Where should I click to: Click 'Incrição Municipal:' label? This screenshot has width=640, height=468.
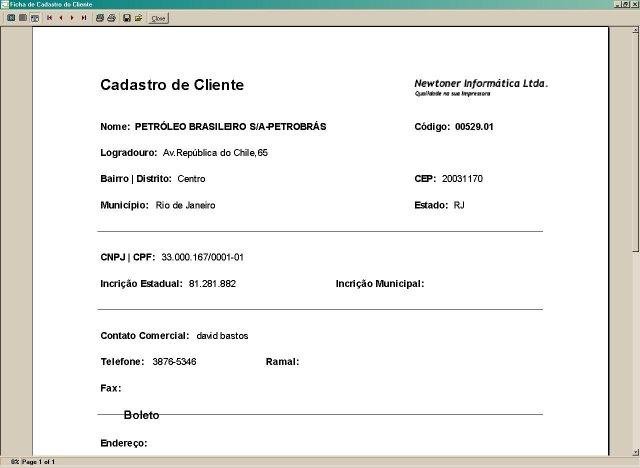pos(380,284)
